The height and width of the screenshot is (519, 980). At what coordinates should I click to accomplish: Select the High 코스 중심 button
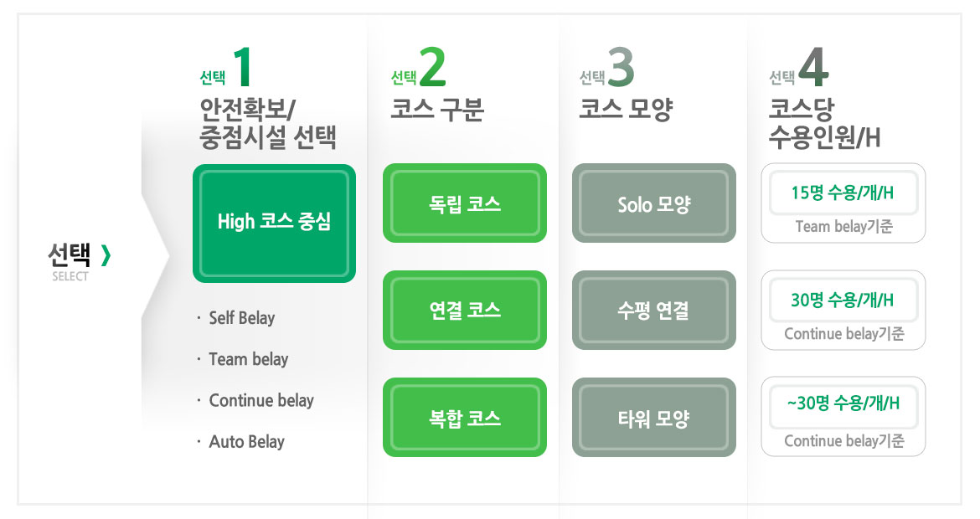pyautogui.click(x=275, y=223)
